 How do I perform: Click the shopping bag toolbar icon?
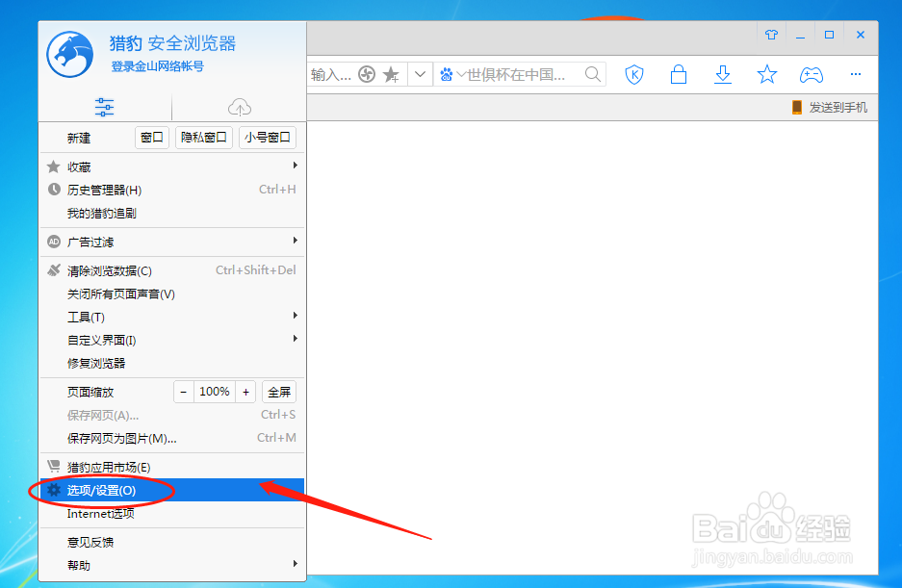(x=679, y=74)
